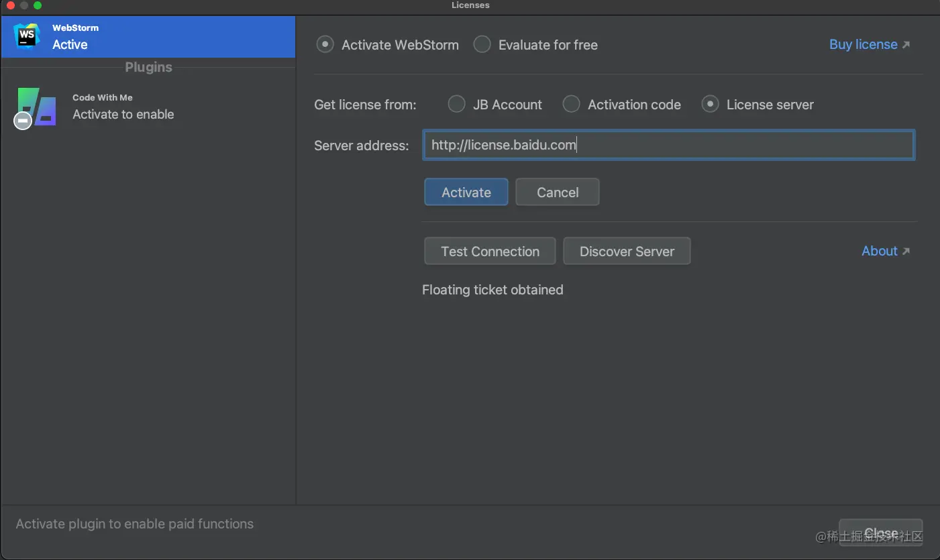The width and height of the screenshot is (940, 560).
Task: Choose the Evaluate for free option
Action: point(482,45)
